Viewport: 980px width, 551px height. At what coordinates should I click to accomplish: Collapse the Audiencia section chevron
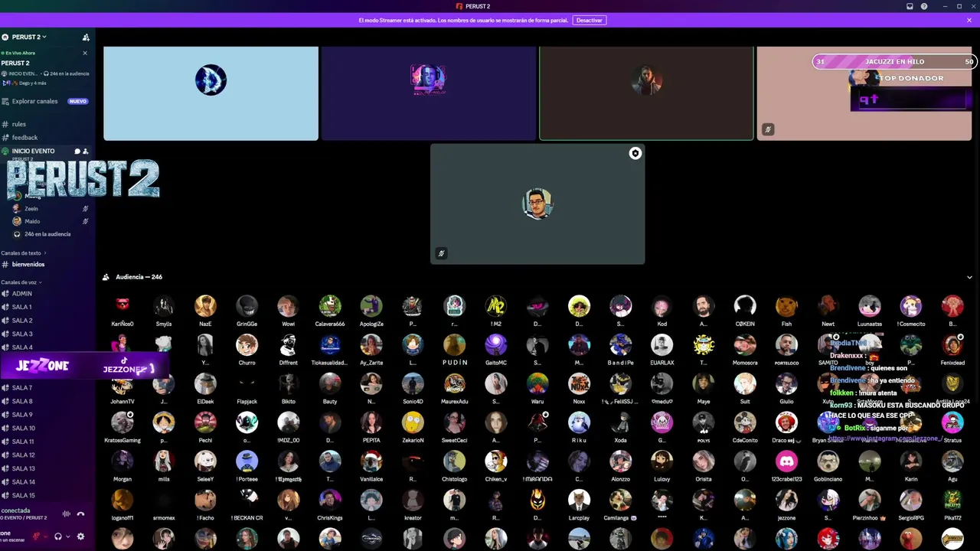tap(969, 277)
